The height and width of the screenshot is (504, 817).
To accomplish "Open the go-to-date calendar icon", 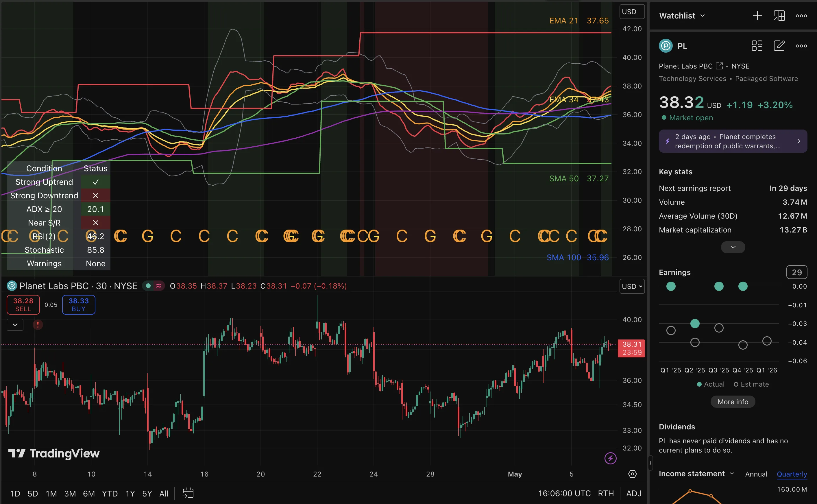I will (188, 493).
